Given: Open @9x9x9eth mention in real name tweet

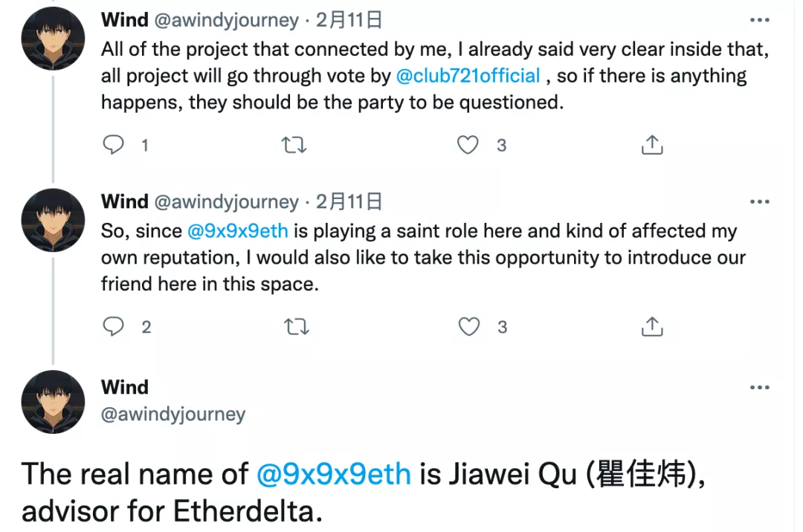Looking at the screenshot, I should pyautogui.click(x=333, y=474).
